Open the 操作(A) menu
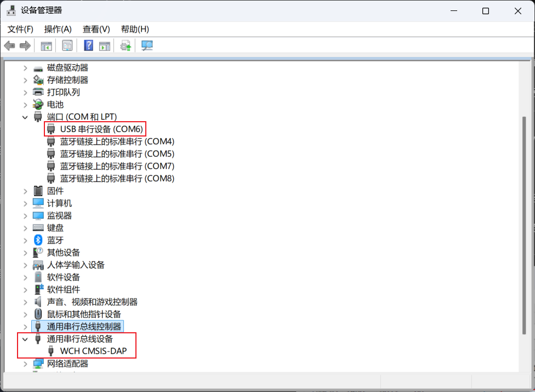This screenshot has height=392, width=535. click(58, 29)
